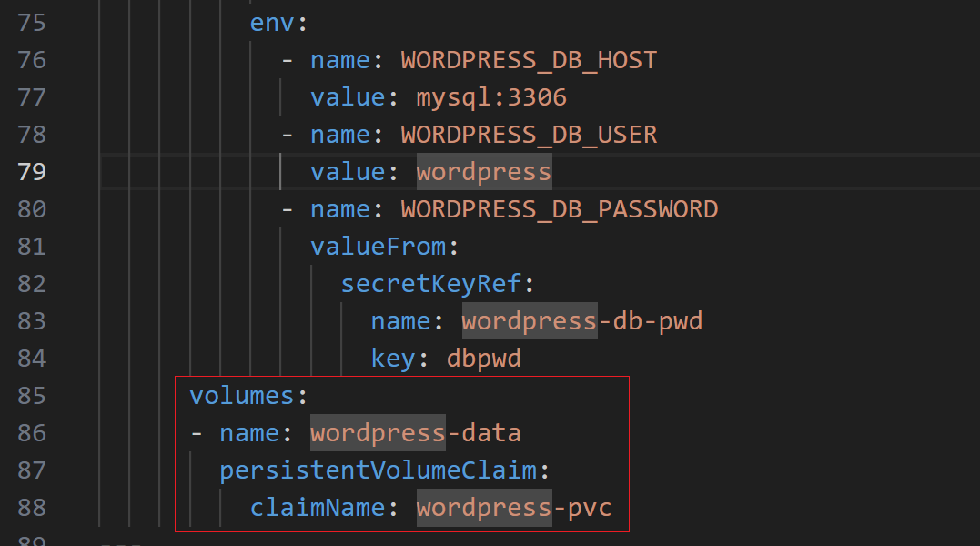
Task: Click 'value' key on line 77
Action: 349,97
